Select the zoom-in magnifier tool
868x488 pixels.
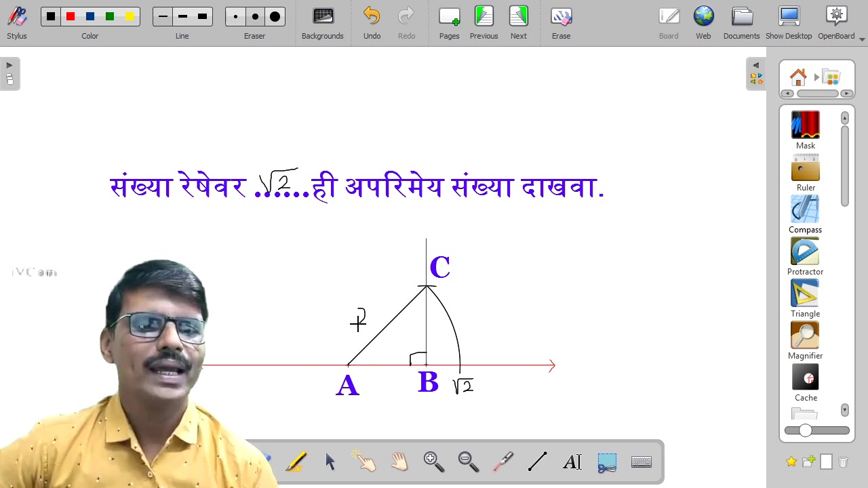[433, 462]
